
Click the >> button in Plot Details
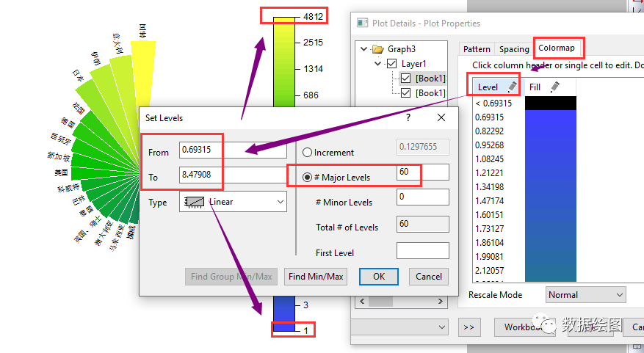(469, 327)
